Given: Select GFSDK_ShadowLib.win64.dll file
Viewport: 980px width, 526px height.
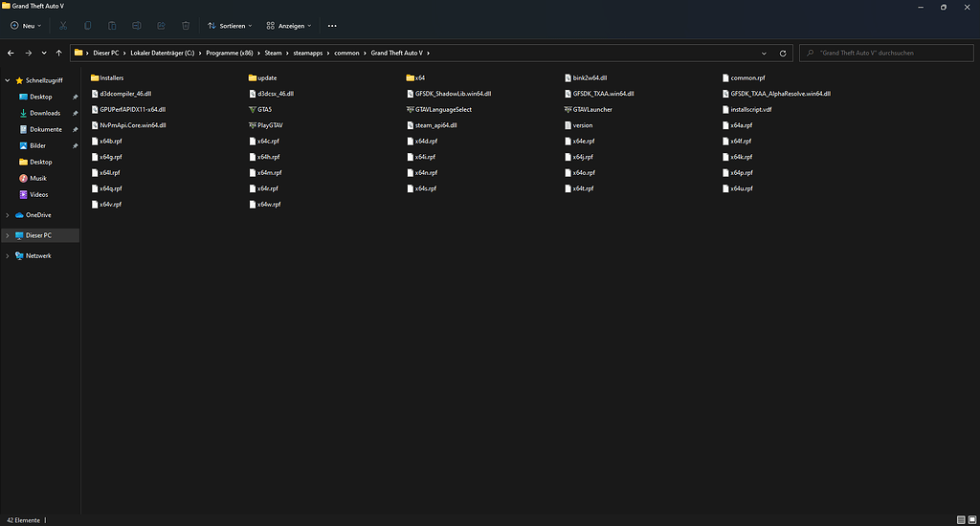Looking at the screenshot, I should pos(449,94).
